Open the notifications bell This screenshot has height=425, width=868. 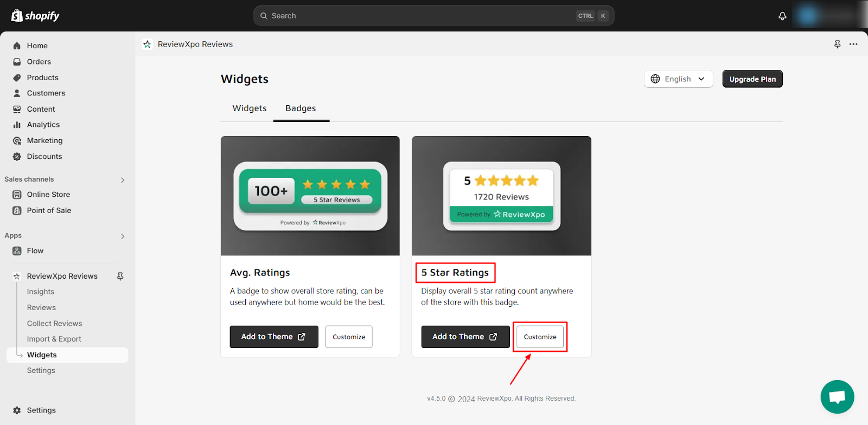click(x=782, y=16)
